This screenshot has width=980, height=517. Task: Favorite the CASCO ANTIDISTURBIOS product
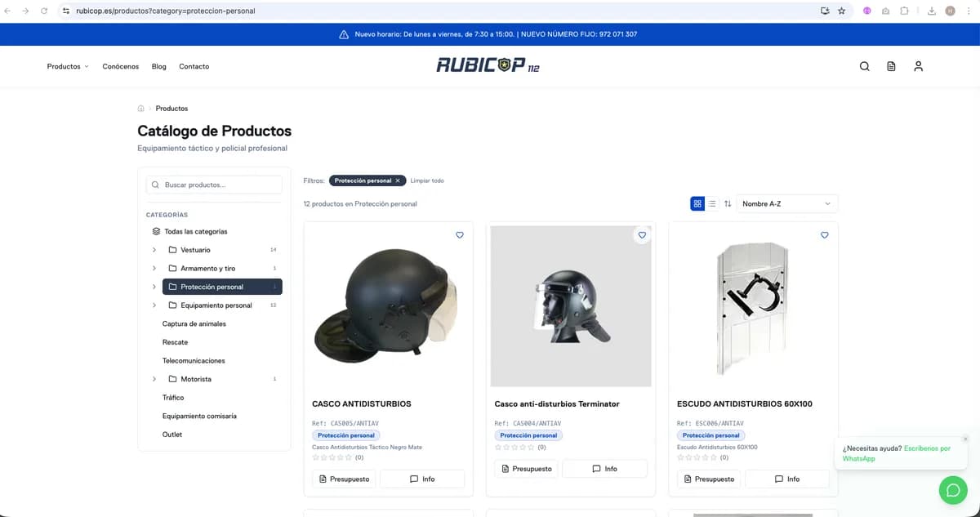point(460,235)
